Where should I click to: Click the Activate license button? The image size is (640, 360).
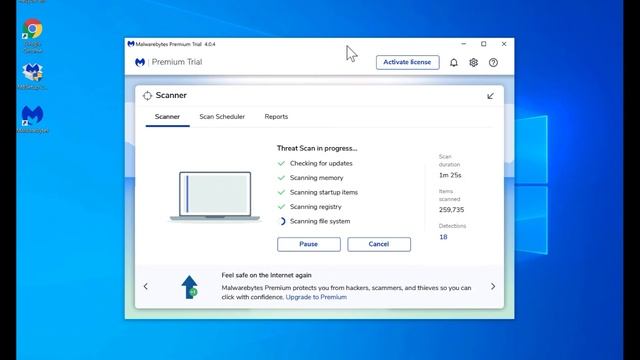[407, 62]
